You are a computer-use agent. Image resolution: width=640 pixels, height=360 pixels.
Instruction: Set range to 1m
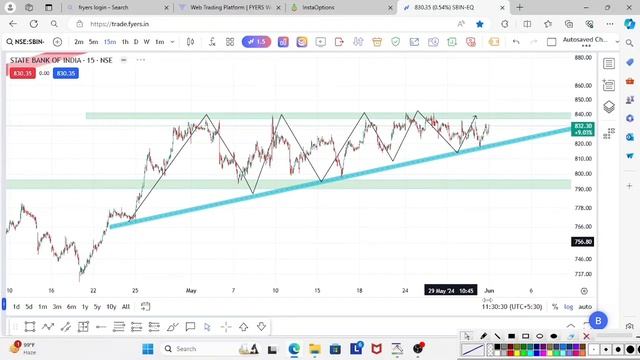point(42,307)
